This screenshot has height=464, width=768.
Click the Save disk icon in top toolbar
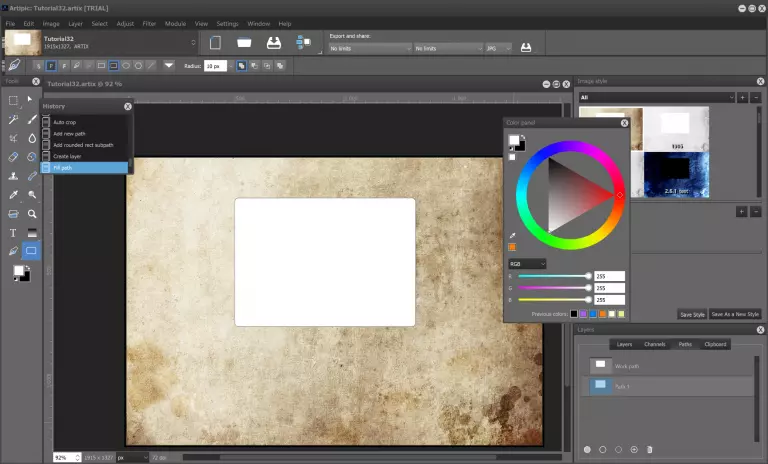273,43
